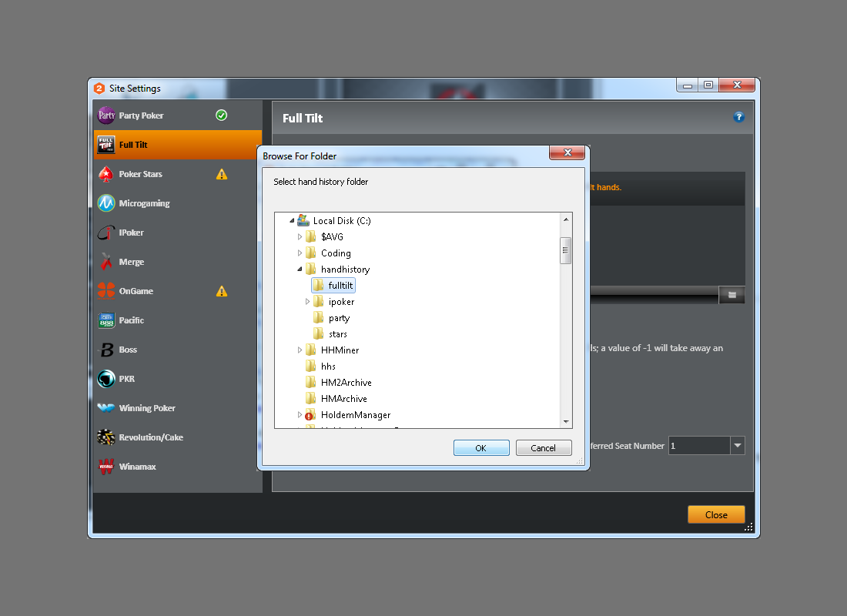Click the folder tree vertical scrollbar thumb
Image resolution: width=847 pixels, height=616 pixels.
(x=566, y=250)
